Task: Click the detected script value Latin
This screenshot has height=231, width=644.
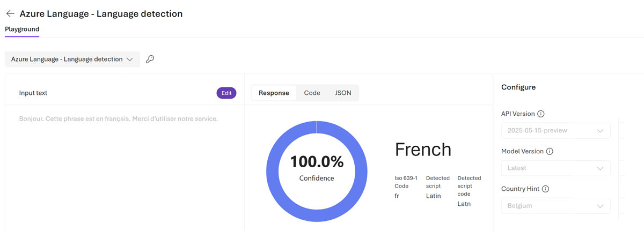Action: pos(433,196)
